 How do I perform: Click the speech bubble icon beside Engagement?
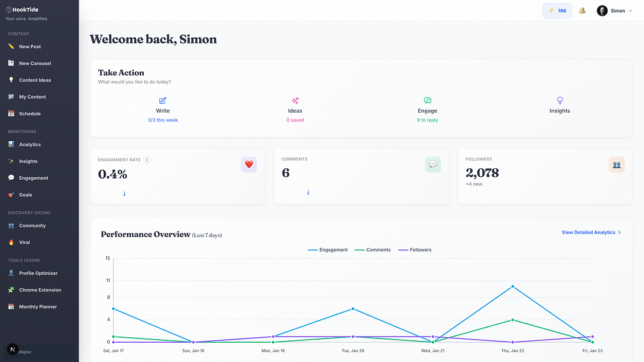pos(11,178)
